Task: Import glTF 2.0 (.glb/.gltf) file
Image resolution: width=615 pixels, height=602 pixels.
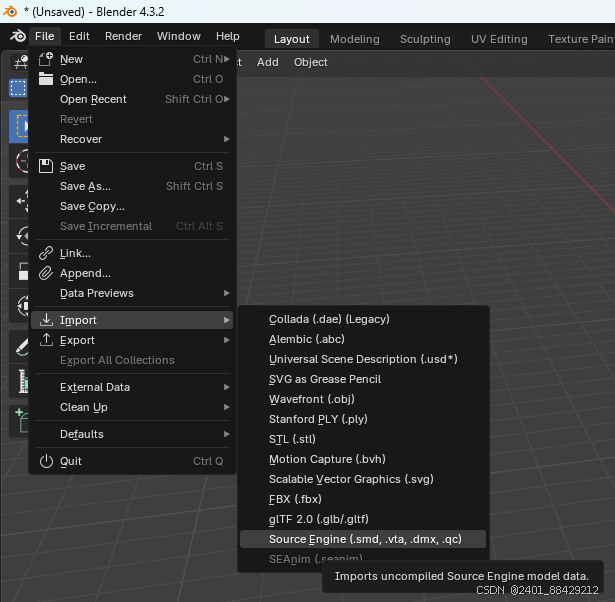Action: point(363,519)
